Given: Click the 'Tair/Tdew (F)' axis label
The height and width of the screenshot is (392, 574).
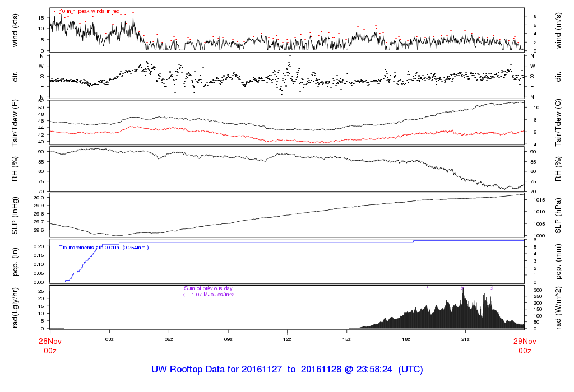Looking at the screenshot, I should point(15,123).
